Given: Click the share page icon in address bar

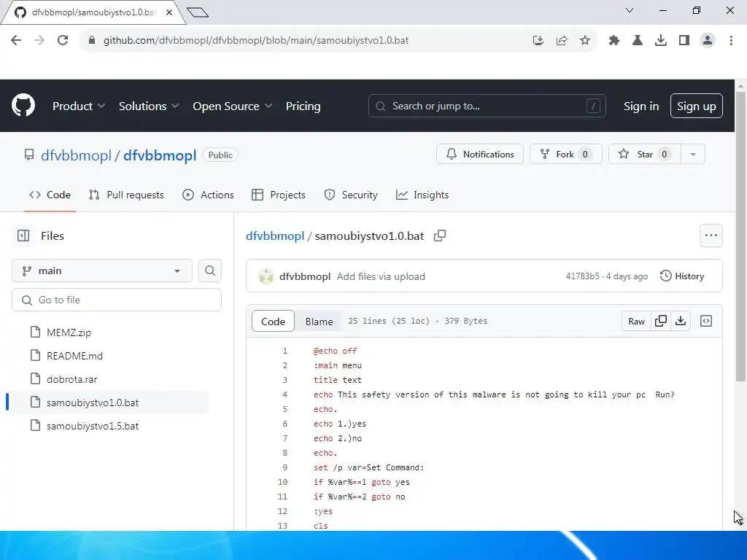Looking at the screenshot, I should 562,41.
